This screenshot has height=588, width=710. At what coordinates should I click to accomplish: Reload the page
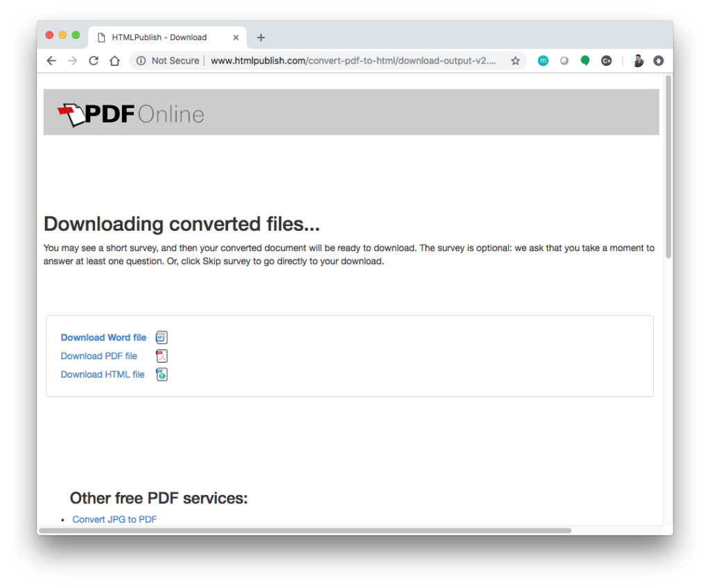[94, 61]
